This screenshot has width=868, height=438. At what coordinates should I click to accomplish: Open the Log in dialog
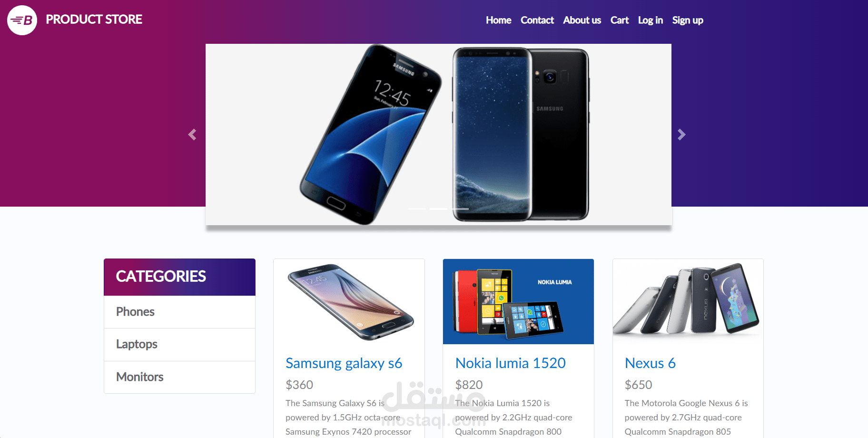(x=651, y=20)
